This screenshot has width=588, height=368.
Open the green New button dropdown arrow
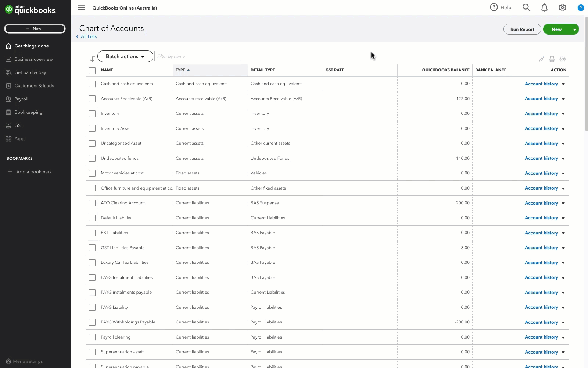coord(574,29)
